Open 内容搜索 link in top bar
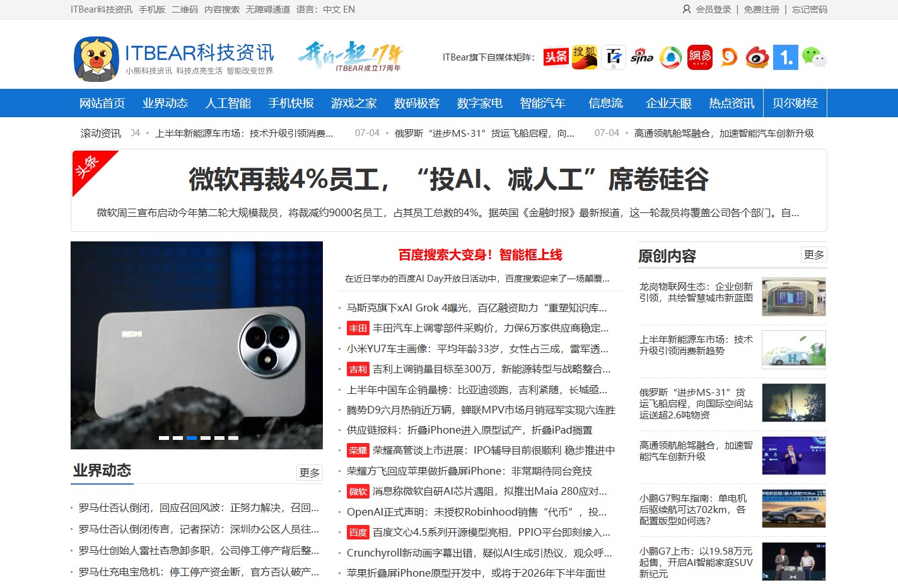The image size is (898, 588). click(222, 9)
